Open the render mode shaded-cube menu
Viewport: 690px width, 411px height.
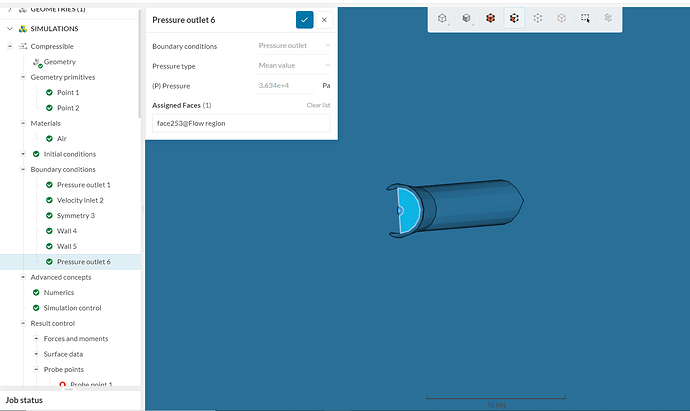466,18
